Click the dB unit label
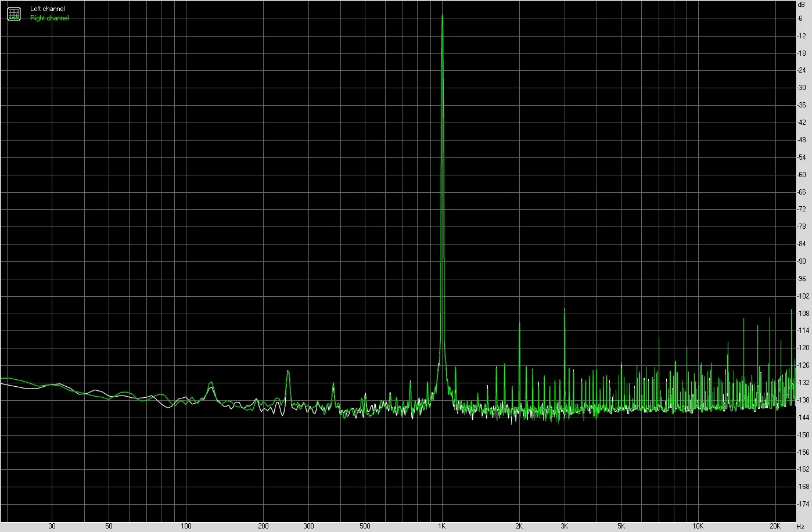The height and width of the screenshot is (532, 812). [802, 4]
